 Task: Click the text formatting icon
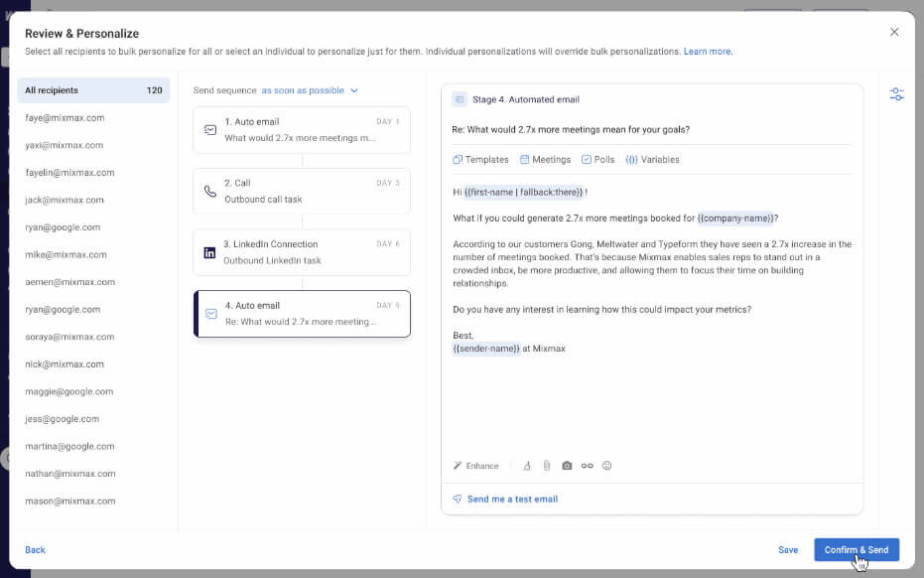527,466
